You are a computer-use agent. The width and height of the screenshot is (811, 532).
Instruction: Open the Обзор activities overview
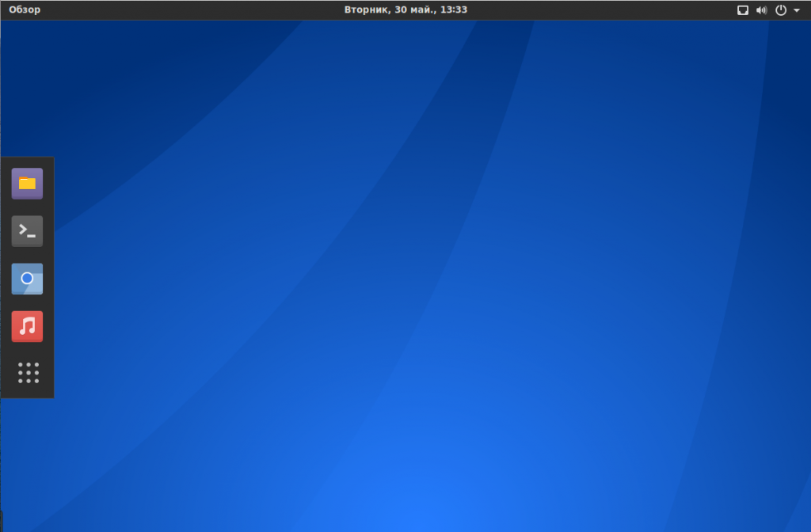25,9
